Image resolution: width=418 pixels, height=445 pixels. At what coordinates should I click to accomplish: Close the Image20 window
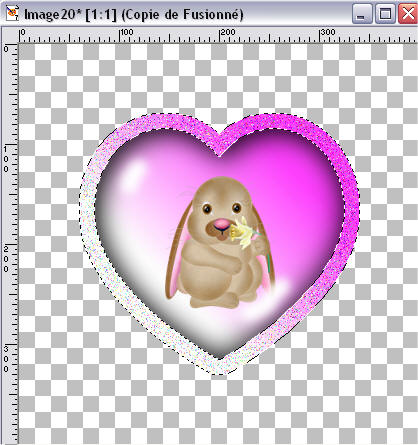[x=408, y=14]
